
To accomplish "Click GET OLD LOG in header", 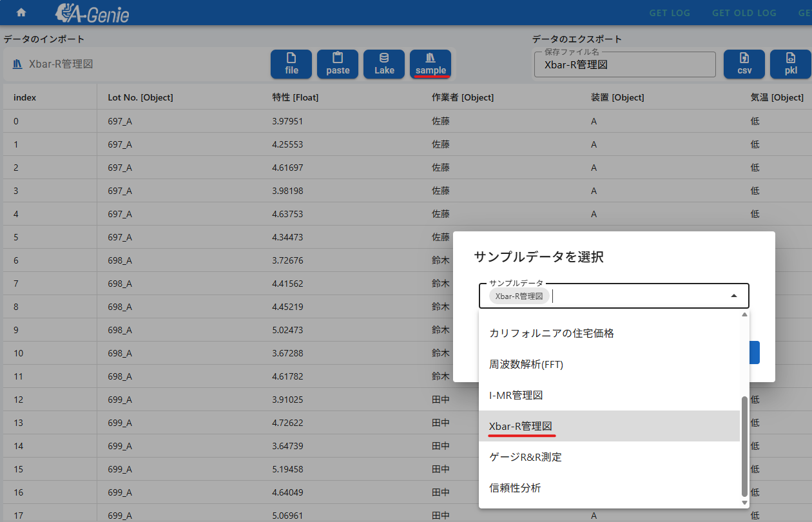I will 744,13.
